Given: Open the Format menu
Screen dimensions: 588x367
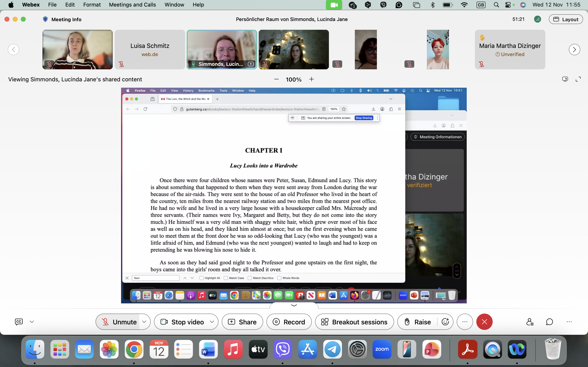Looking at the screenshot, I should click(92, 5).
